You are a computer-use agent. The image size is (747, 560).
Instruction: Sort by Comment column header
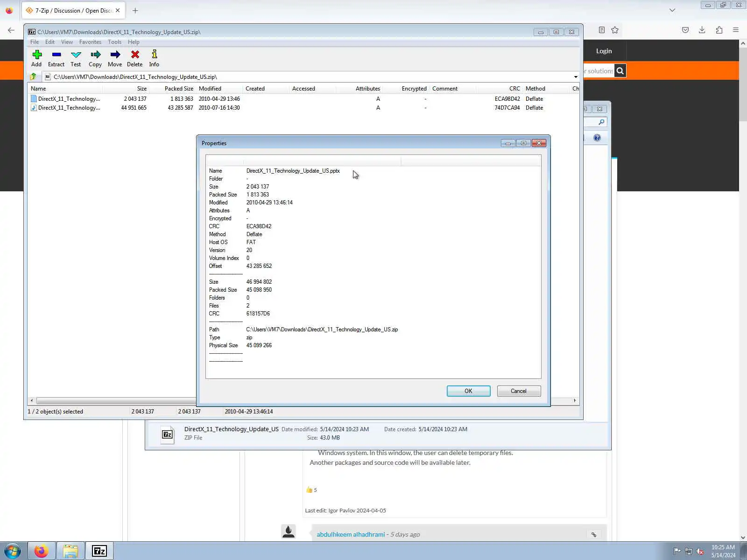(453, 89)
